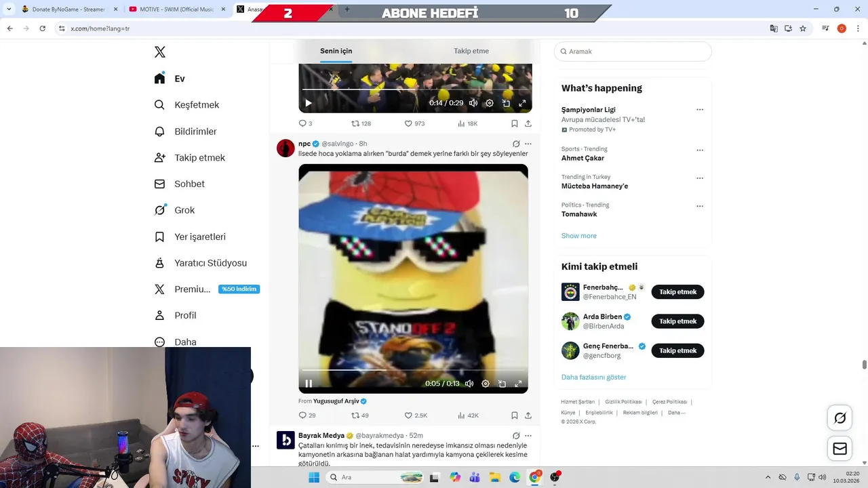Image resolution: width=868 pixels, height=488 pixels.
Task: Open more options on npc post
Action: (x=528, y=144)
